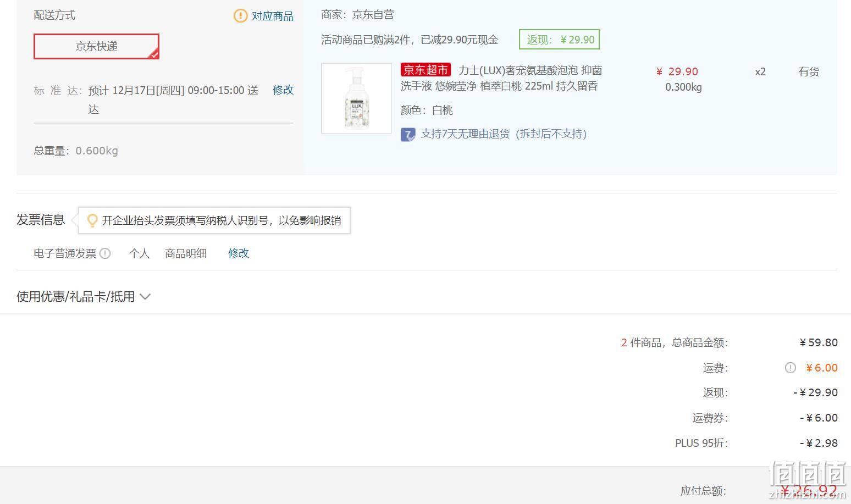The image size is (851, 504).
Task: Click the info icon beside shipping fee ¥6.00
Action: pos(790,368)
